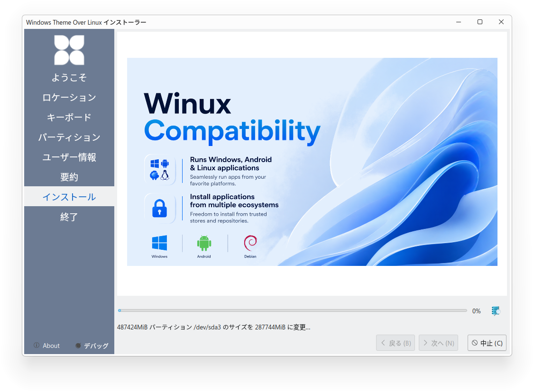The height and width of the screenshot is (392, 534).
Task: Click the About info icon
Action: click(37, 346)
